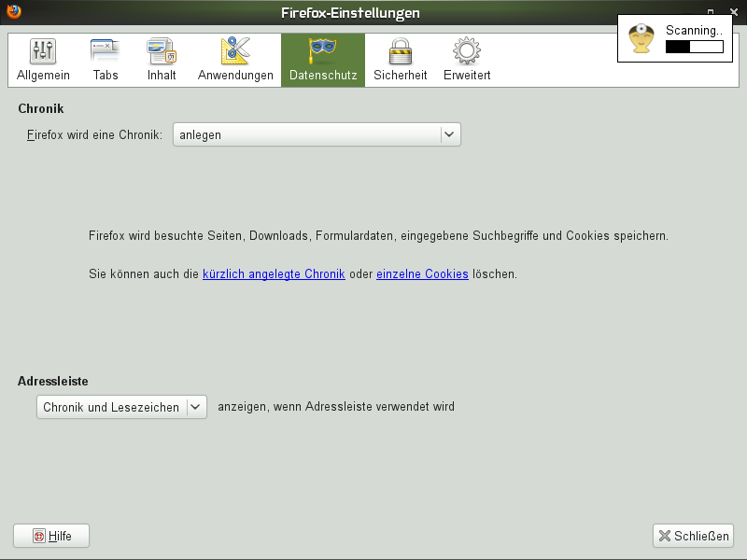The width and height of the screenshot is (747, 560).
Task: Open the Inhalt settings panel
Action: coord(162,60)
